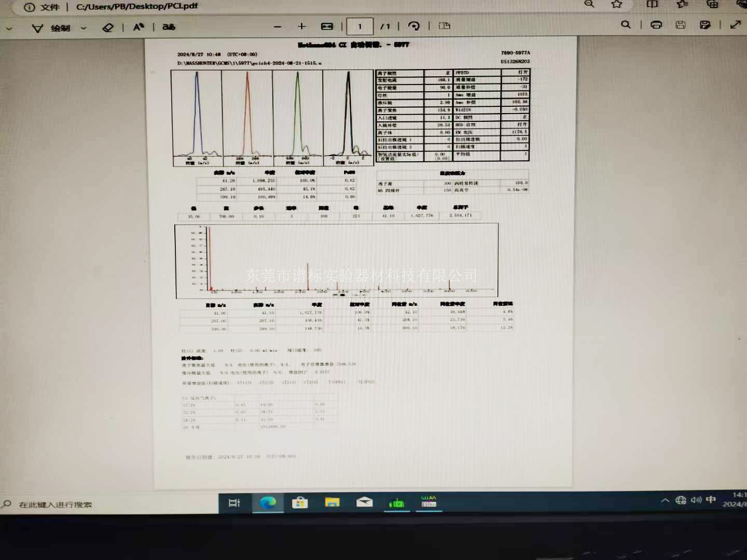Select the Draw (绘制) pen tool
Screen dimensions: 747x560
(x=51, y=28)
